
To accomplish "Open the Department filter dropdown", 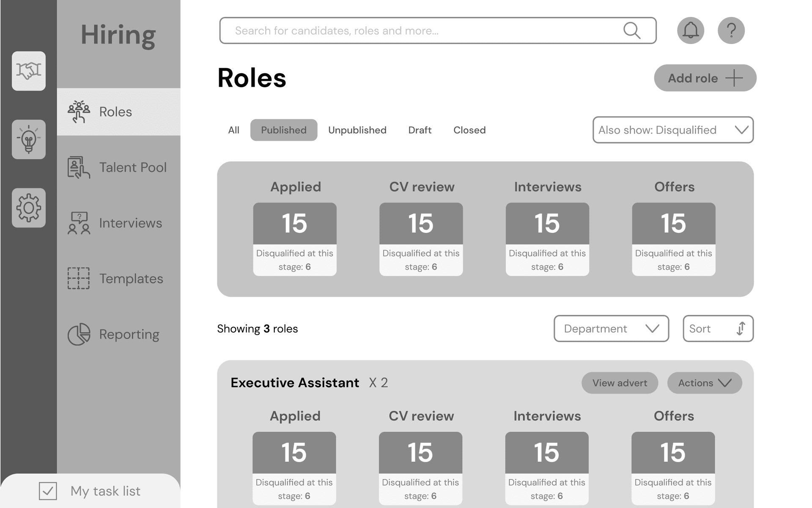I will coord(611,329).
